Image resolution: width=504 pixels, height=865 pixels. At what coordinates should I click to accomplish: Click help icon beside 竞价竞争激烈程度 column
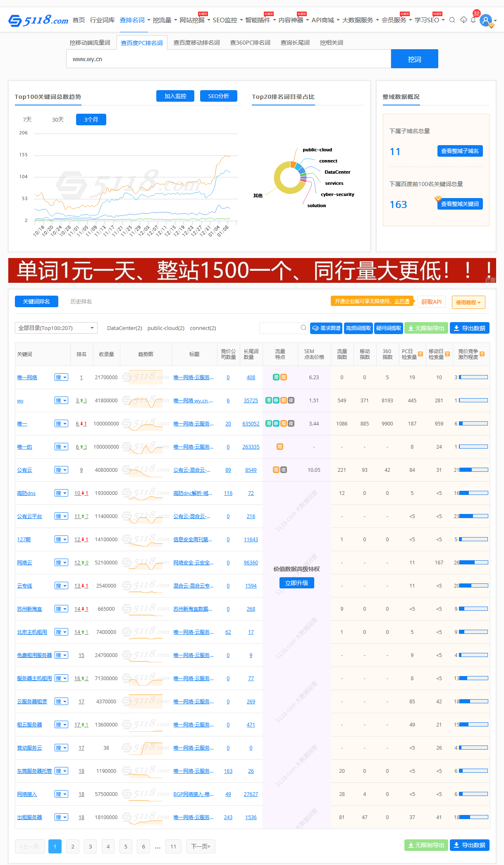pos(482,354)
